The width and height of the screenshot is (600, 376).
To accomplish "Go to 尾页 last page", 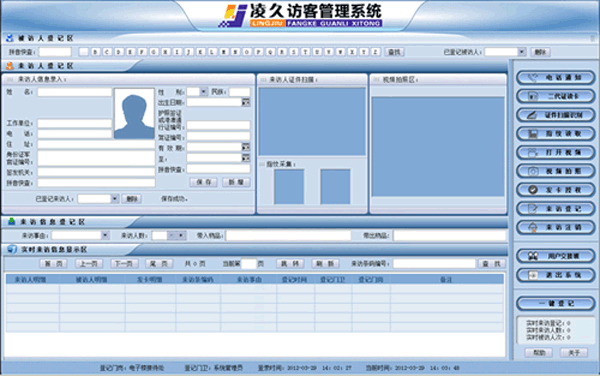I will click(x=159, y=264).
